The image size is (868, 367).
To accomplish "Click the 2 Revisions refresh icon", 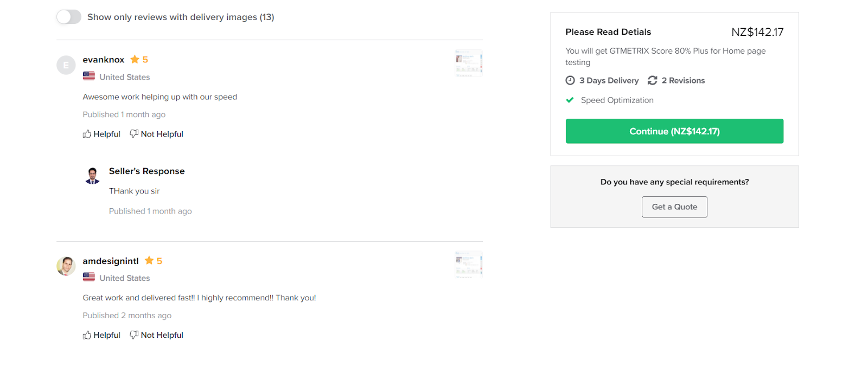I will pos(653,80).
